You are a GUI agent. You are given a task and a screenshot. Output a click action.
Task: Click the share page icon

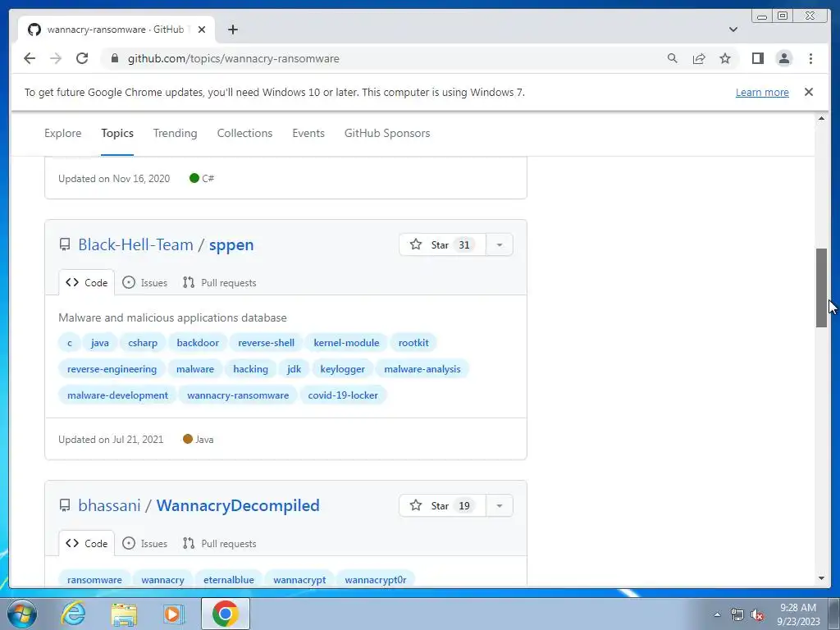point(699,58)
